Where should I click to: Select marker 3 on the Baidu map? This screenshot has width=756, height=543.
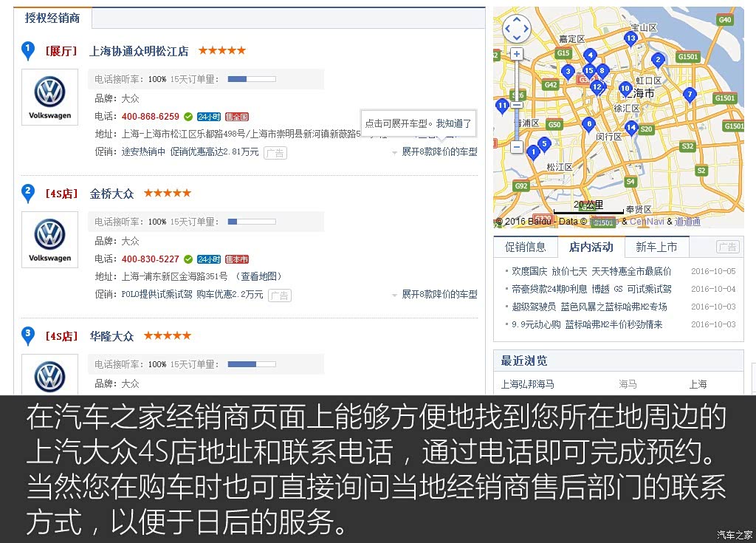[x=568, y=72]
